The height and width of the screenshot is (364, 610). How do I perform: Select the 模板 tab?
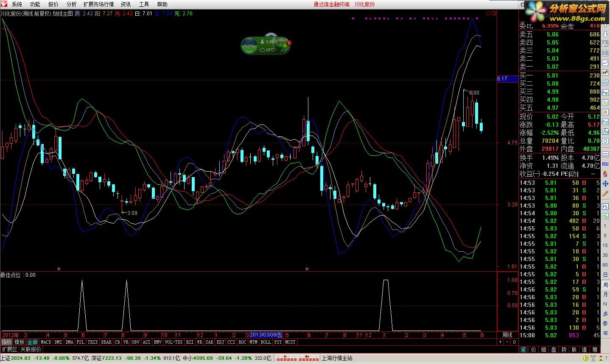(x=20, y=342)
